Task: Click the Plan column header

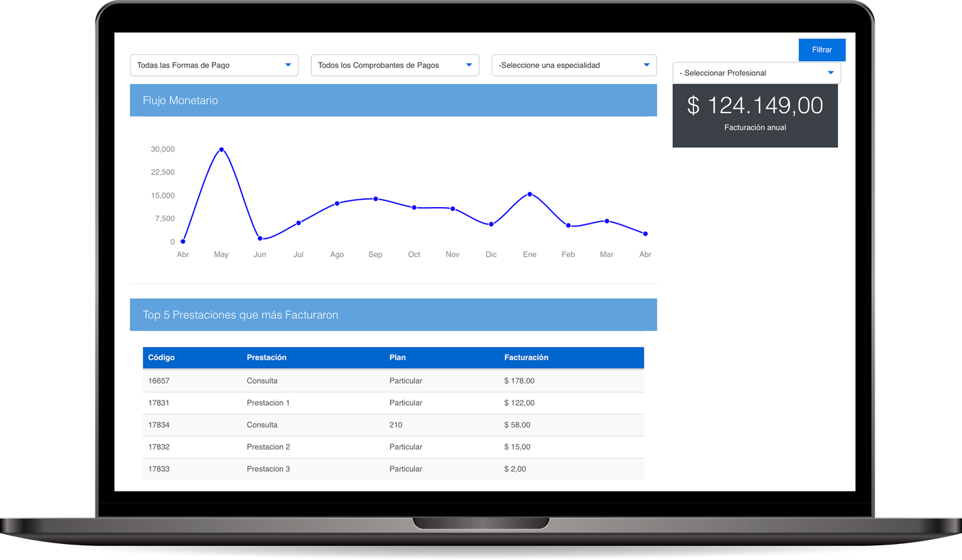Action: pos(398,358)
